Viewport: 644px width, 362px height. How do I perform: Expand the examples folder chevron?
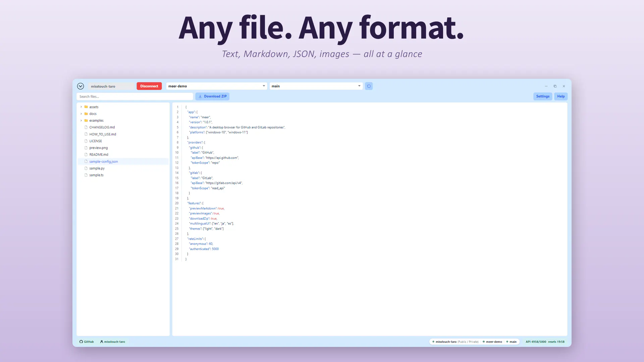[81, 121]
